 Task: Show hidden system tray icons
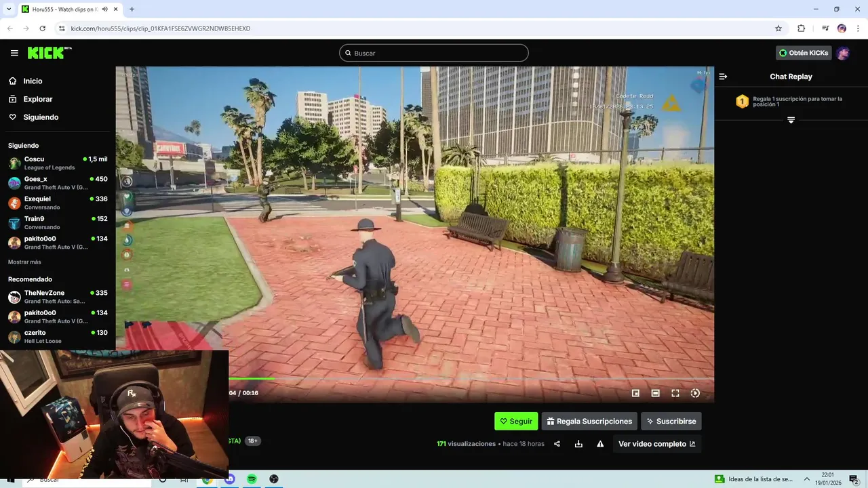(807, 479)
